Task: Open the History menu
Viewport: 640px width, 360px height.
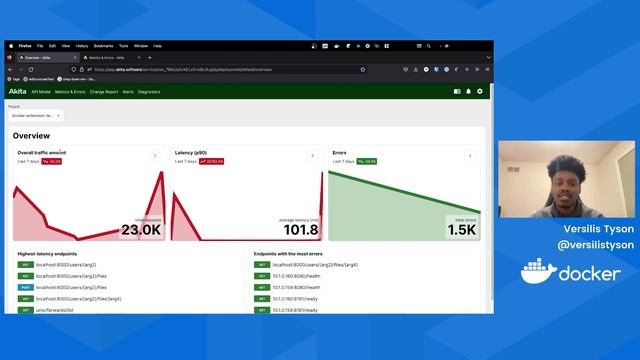Action: (82, 46)
